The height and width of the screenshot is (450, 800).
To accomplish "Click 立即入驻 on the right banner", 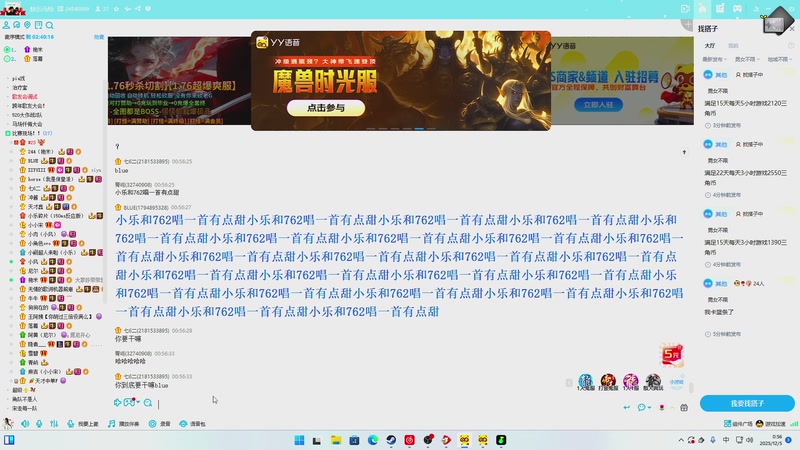I will [x=598, y=105].
